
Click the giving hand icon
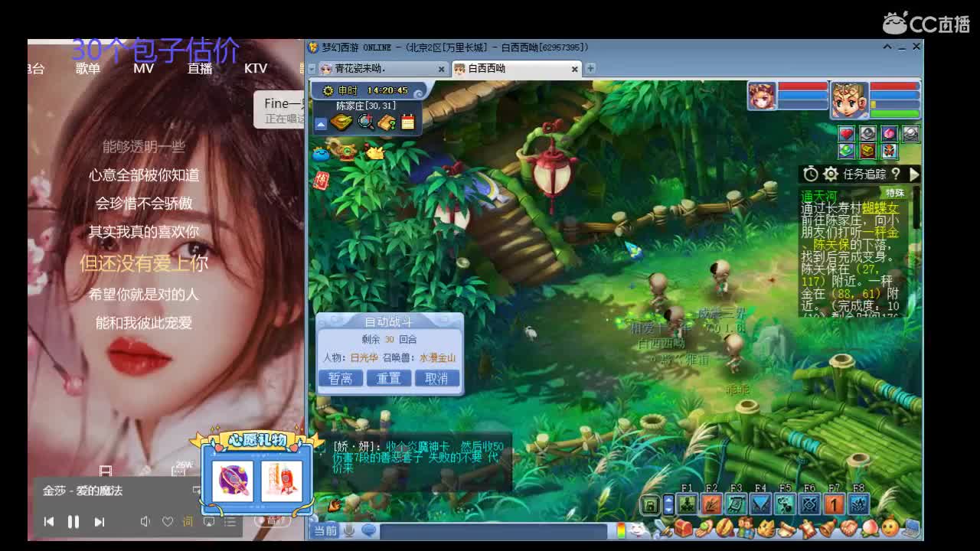(704, 528)
